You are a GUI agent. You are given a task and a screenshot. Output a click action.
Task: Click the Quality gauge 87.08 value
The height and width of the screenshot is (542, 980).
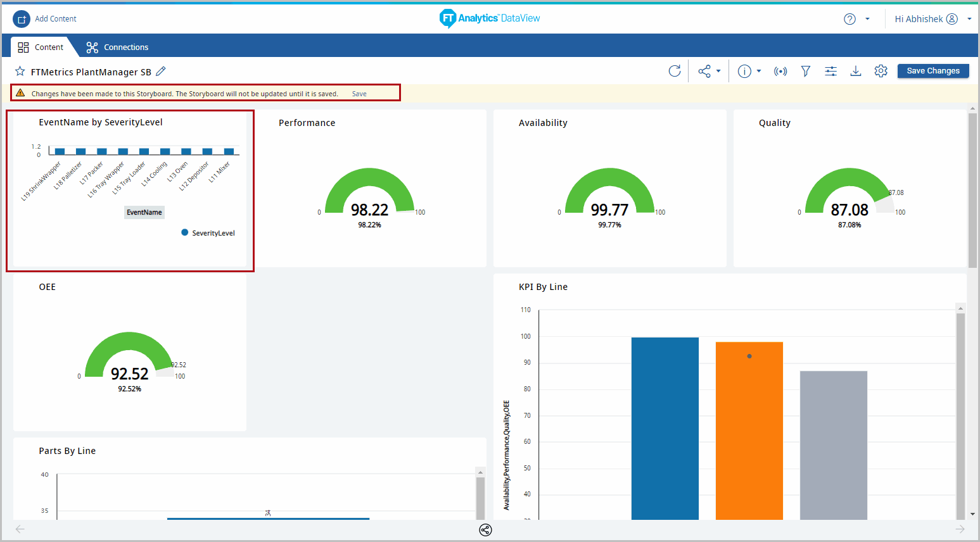850,210
